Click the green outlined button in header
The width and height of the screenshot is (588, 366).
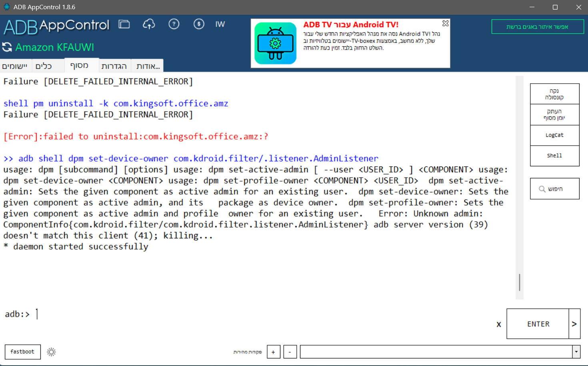coord(538,27)
